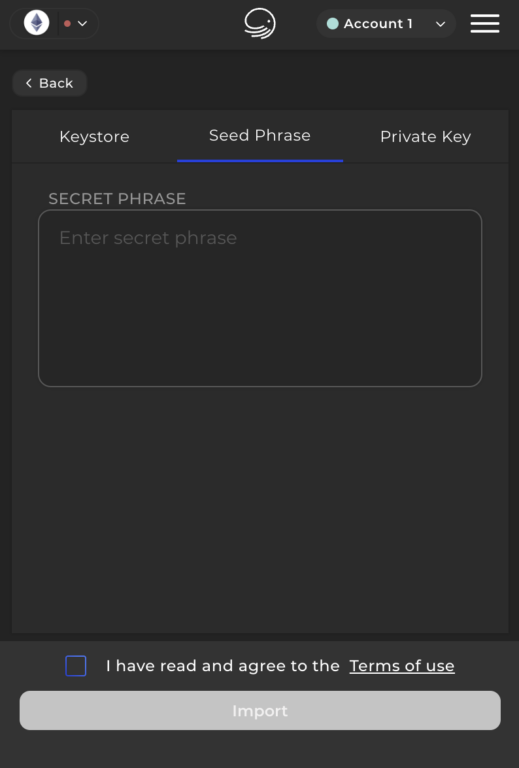Click the chevron next to Account 1

click(441, 24)
